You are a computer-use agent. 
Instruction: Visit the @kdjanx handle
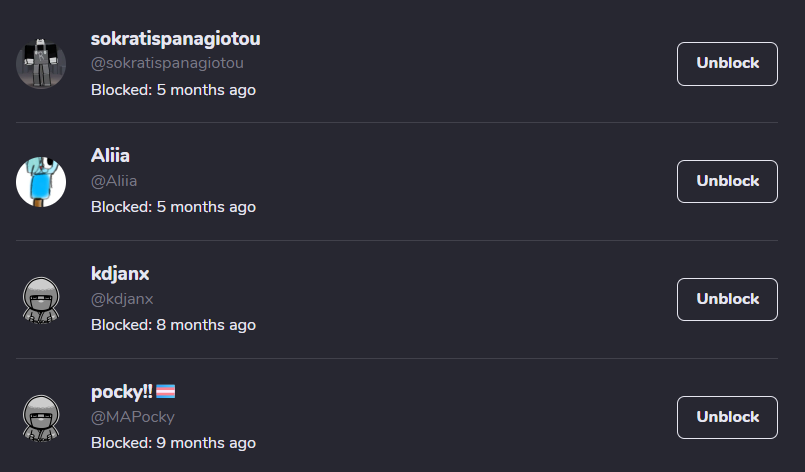point(122,299)
